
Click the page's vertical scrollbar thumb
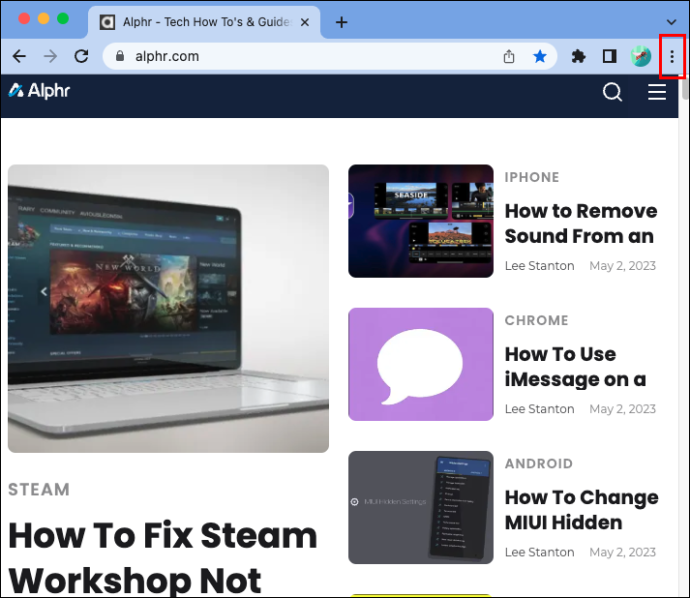click(685, 88)
